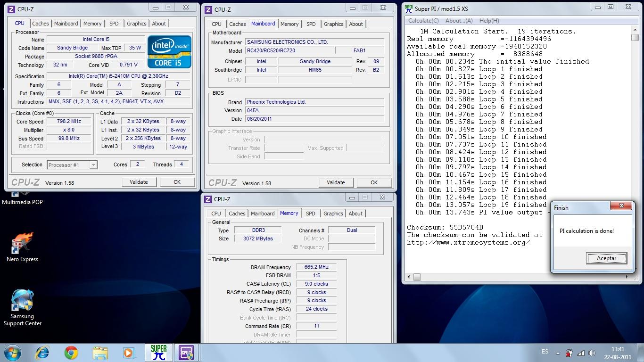Launch Internet Explorer from the taskbar
The height and width of the screenshot is (362, 644).
(x=42, y=353)
